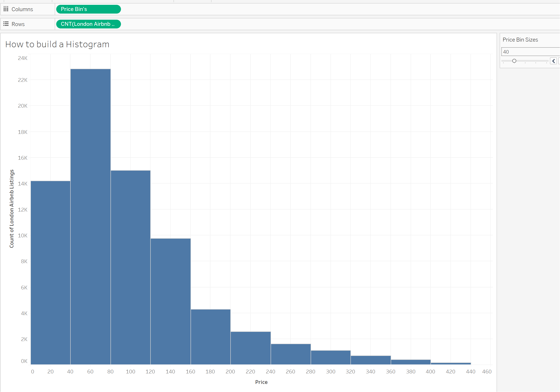Select the tallest histogram bar (40-80)
This screenshot has width=560, height=392.
pos(91,217)
